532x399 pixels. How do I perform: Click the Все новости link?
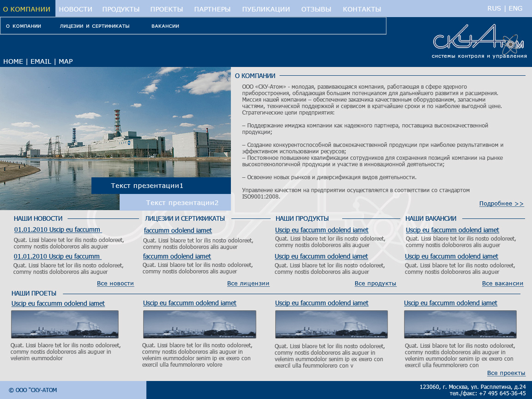pos(115,283)
